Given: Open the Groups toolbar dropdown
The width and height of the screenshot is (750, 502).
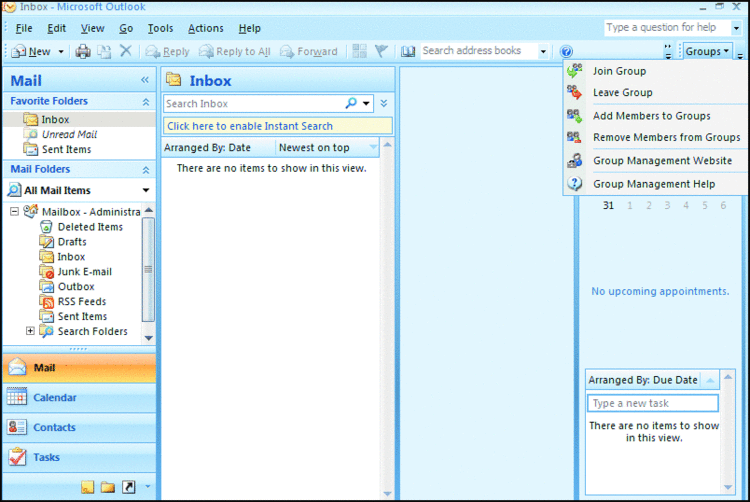Looking at the screenshot, I should [707, 51].
